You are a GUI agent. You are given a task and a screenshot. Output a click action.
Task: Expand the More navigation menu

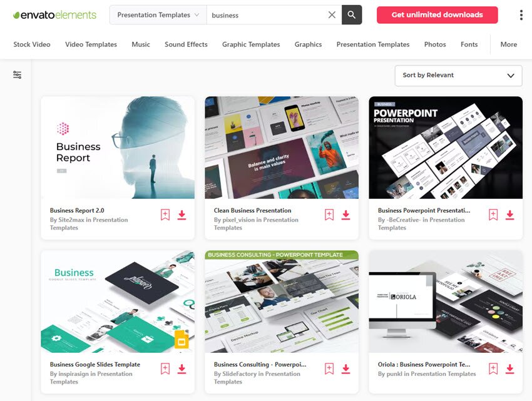click(x=508, y=44)
